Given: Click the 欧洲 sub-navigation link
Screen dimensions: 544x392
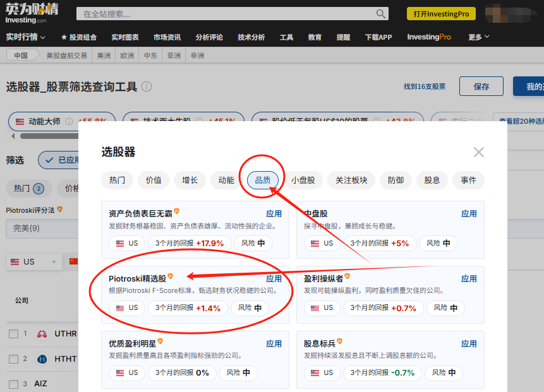Looking at the screenshot, I should 127,56.
